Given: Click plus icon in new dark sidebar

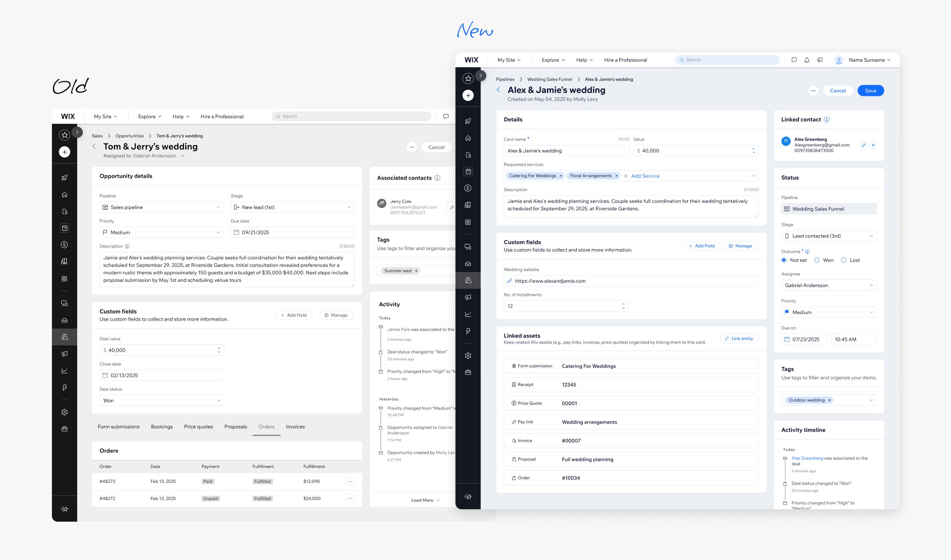Looking at the screenshot, I should coord(468,95).
